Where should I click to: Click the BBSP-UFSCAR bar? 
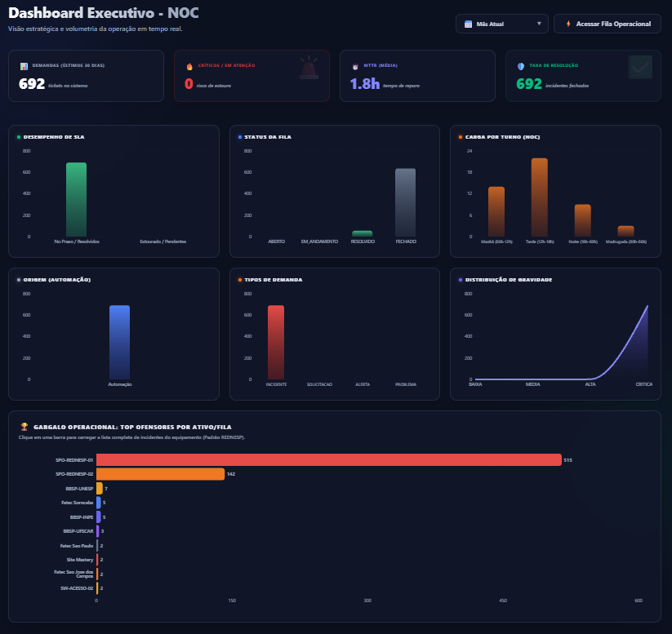click(x=98, y=531)
